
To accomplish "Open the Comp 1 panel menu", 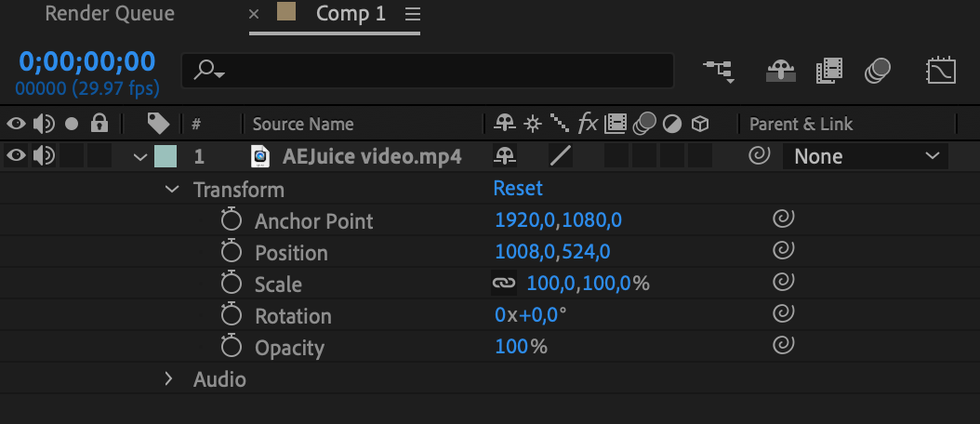I will (x=413, y=15).
